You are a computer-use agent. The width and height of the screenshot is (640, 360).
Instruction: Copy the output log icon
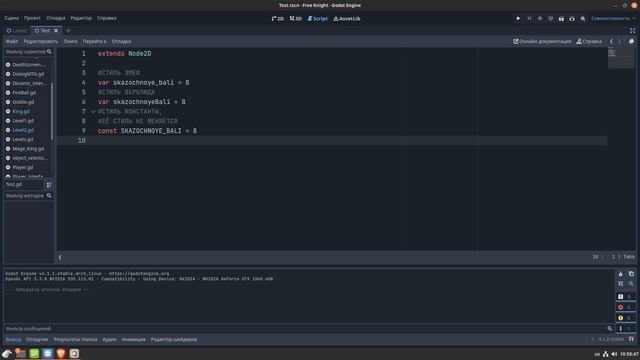point(631,274)
